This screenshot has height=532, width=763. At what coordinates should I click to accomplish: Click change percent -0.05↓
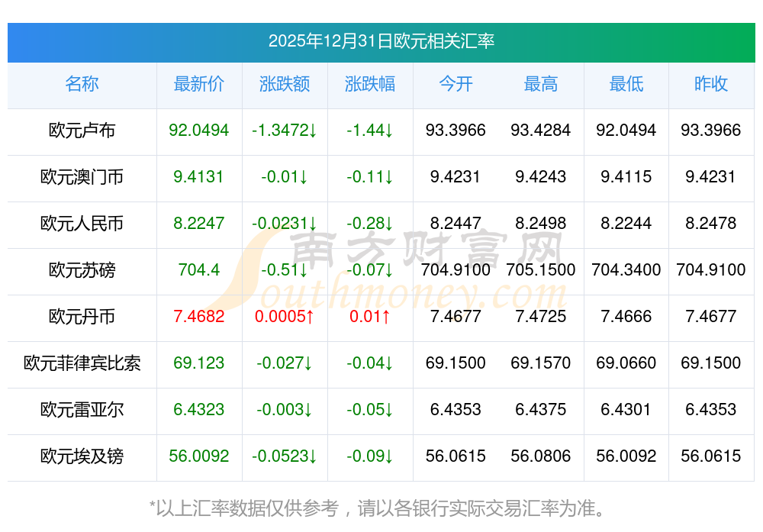click(370, 409)
